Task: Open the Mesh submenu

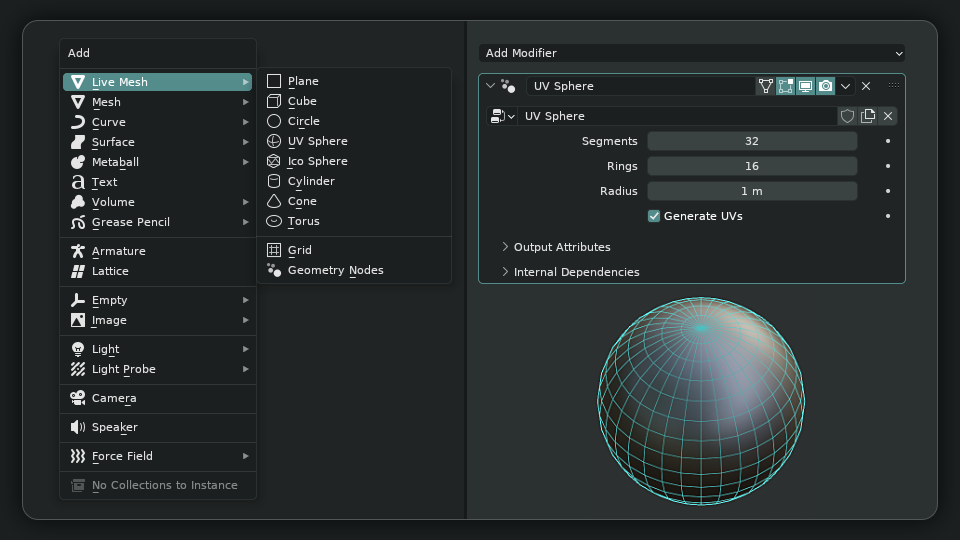Action: 157,102
